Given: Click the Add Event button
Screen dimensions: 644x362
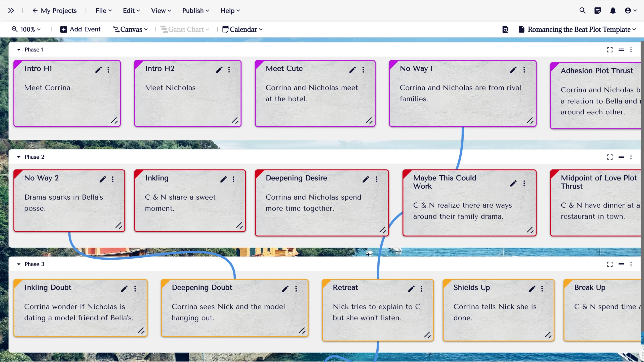Looking at the screenshot, I should click(80, 29).
